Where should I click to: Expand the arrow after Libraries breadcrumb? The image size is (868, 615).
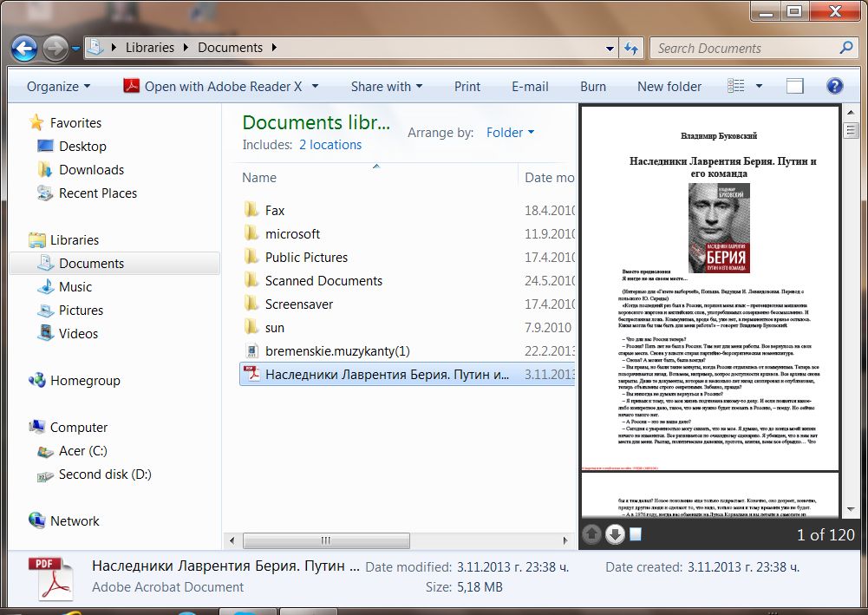[x=186, y=48]
